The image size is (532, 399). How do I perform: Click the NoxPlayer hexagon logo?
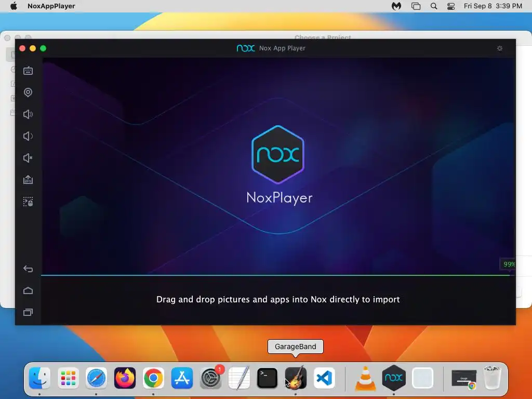(x=278, y=154)
